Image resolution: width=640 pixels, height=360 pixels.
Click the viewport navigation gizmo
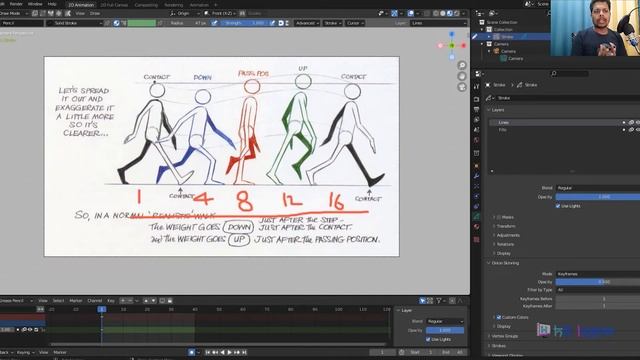coord(452,45)
